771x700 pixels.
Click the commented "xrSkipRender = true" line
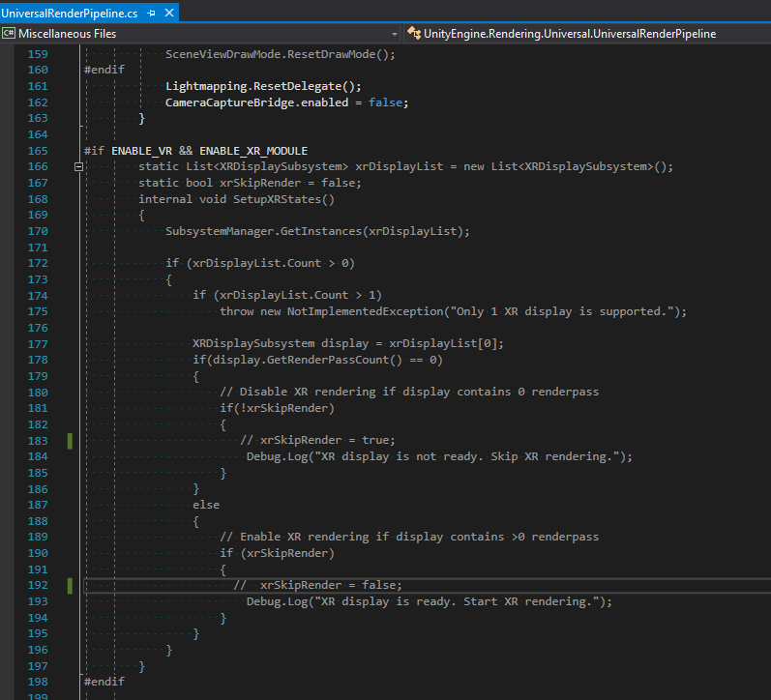point(317,440)
